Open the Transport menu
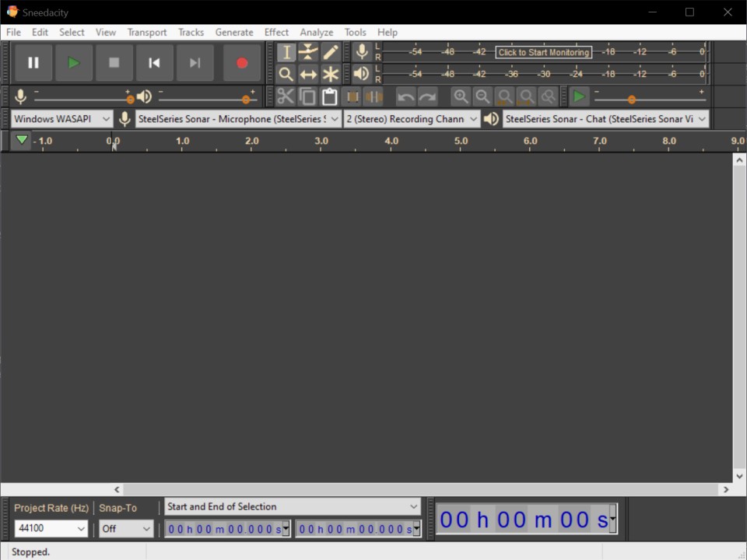747x560 pixels. [147, 33]
